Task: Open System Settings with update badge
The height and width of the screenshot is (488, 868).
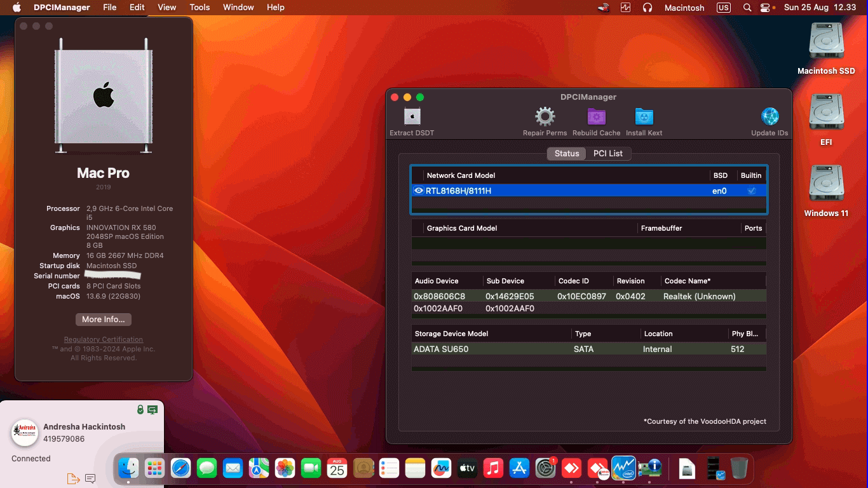Action: [x=545, y=469]
